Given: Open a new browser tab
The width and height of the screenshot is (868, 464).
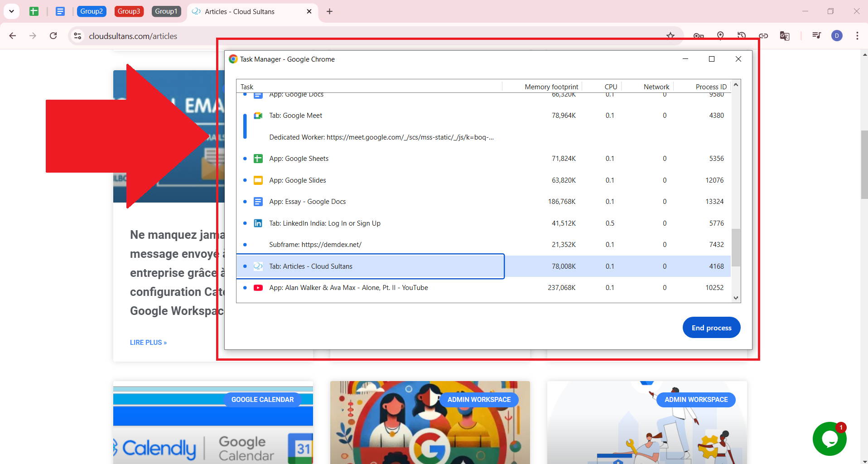Looking at the screenshot, I should [x=329, y=11].
